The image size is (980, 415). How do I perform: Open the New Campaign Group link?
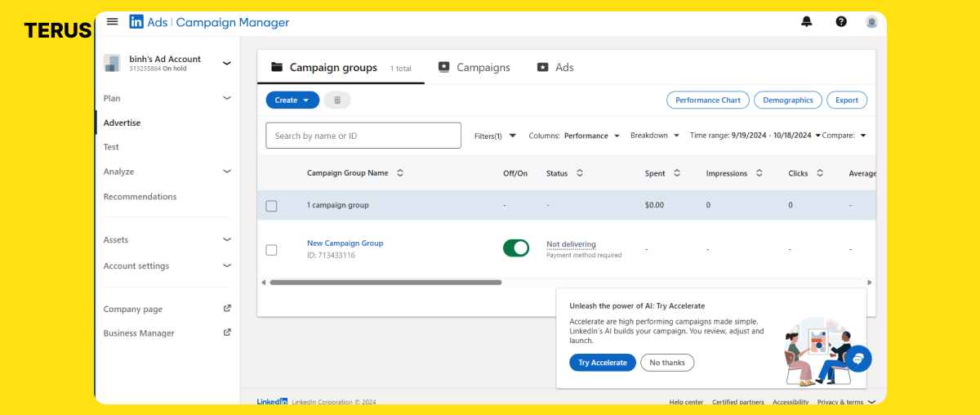pyautogui.click(x=345, y=243)
